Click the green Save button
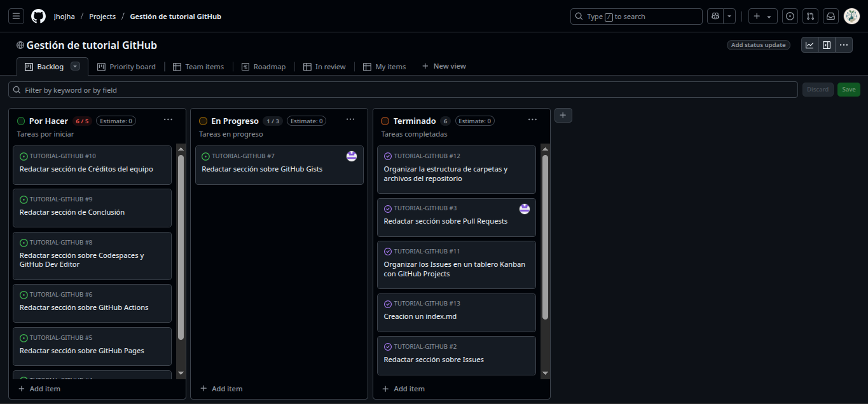The image size is (868, 404). [849, 90]
